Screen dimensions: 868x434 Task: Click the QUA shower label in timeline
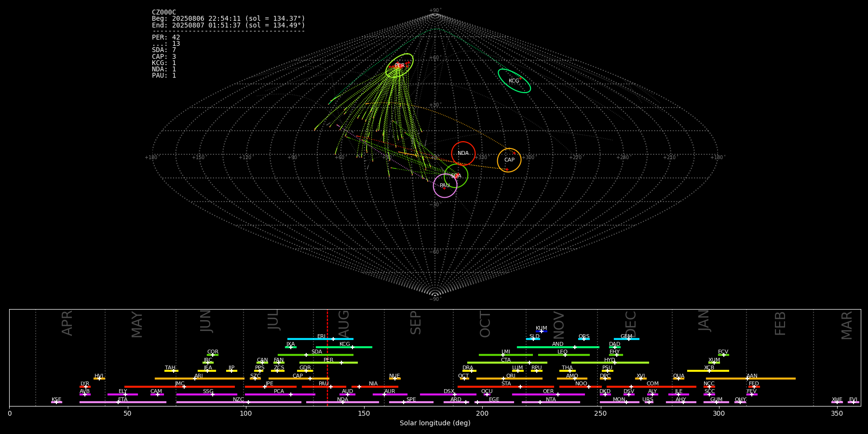tap(678, 376)
